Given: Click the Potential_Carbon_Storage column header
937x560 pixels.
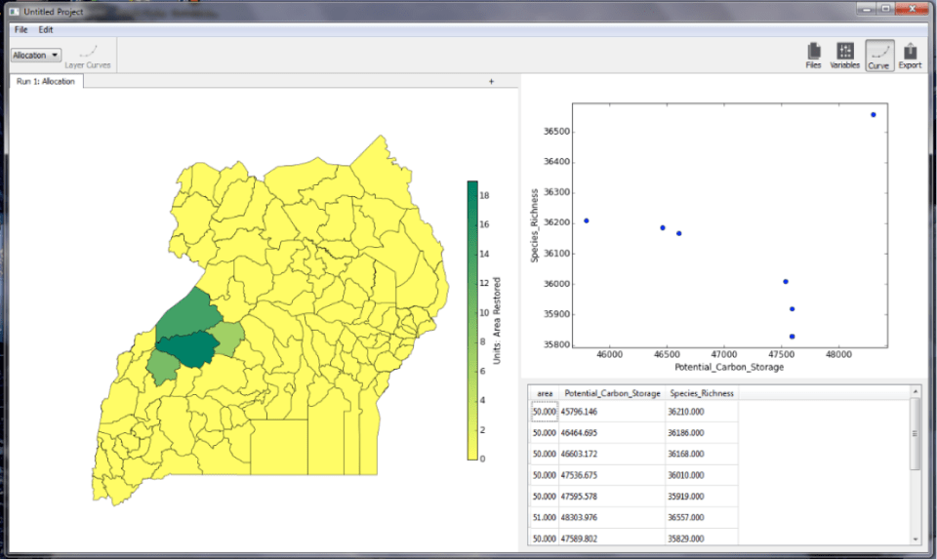Looking at the screenshot, I should [612, 393].
